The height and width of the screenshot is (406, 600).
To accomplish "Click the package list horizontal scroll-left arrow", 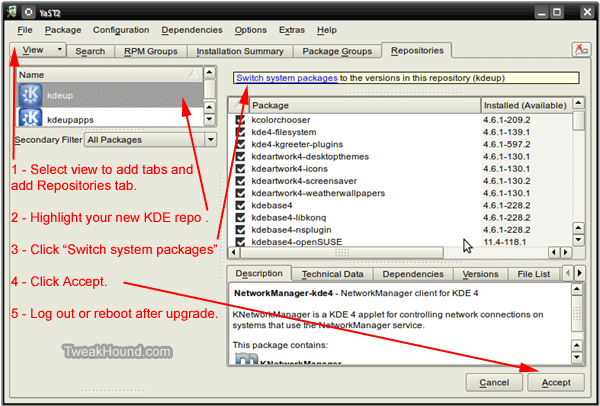I will (x=234, y=253).
